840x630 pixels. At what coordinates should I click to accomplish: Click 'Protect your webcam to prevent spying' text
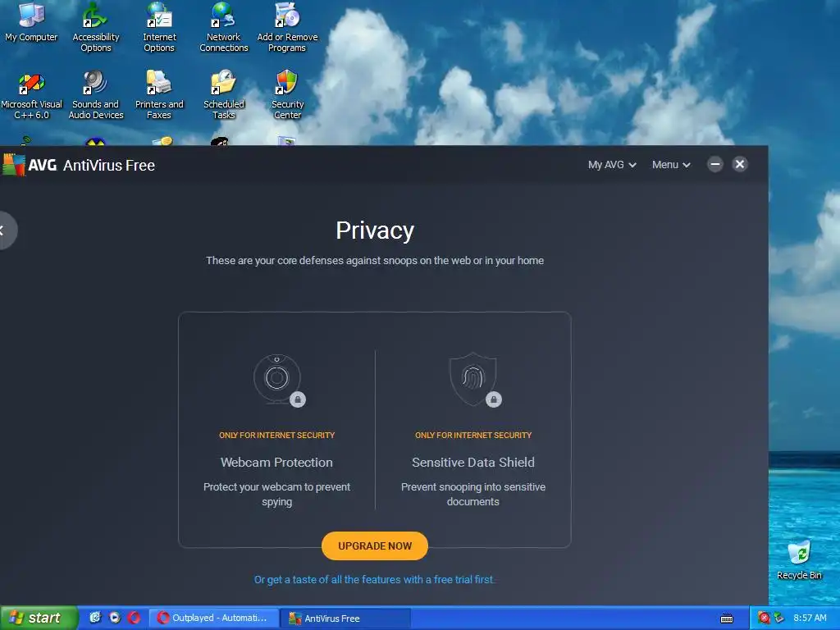tap(276, 494)
